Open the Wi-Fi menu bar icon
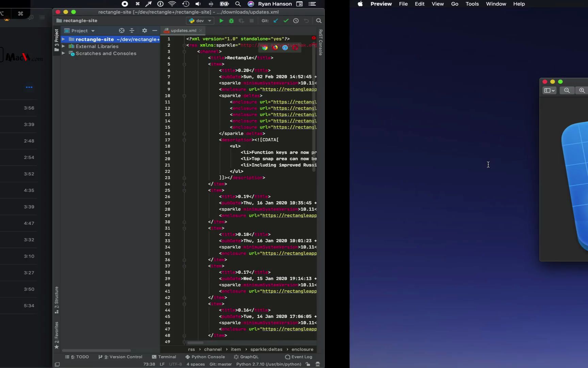This screenshot has width=588, height=368. pos(172,4)
